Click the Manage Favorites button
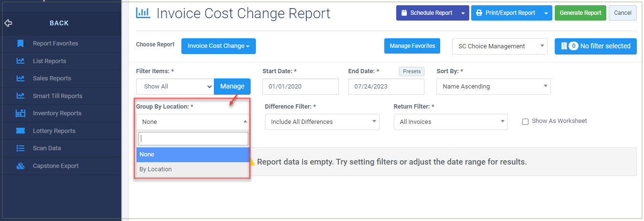 412,46
